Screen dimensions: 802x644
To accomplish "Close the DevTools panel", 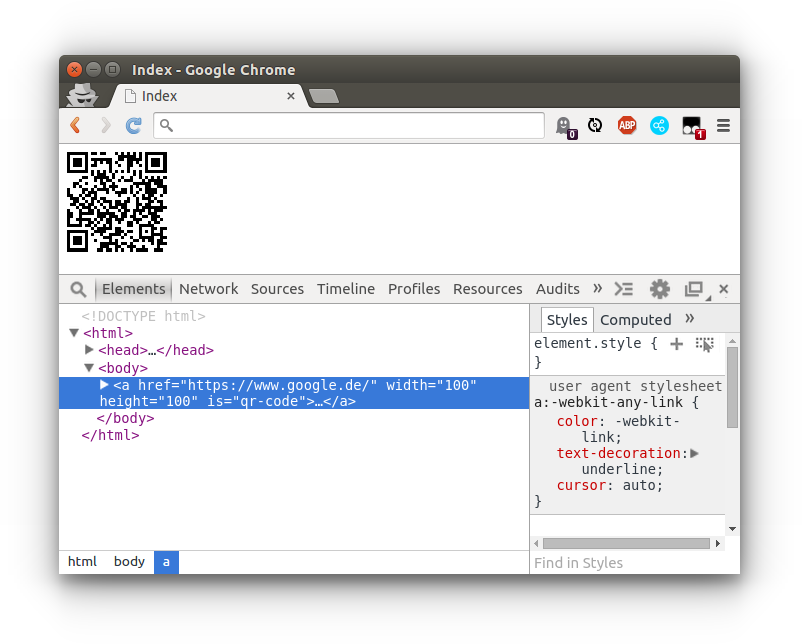I will [724, 289].
